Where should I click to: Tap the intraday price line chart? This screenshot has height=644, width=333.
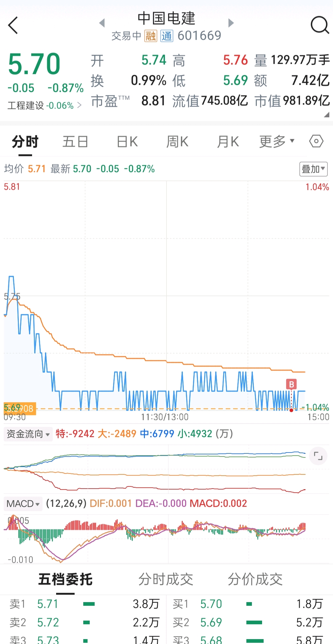tap(166, 296)
